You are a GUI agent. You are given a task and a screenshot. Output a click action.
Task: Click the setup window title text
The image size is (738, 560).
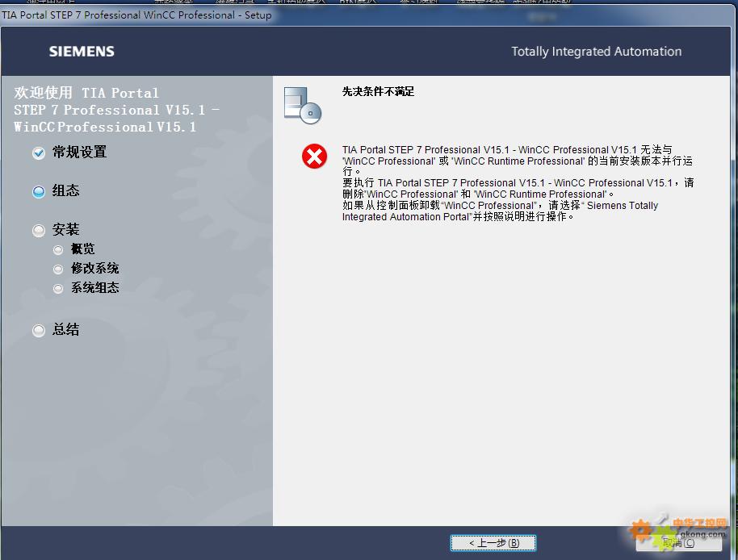click(x=136, y=15)
